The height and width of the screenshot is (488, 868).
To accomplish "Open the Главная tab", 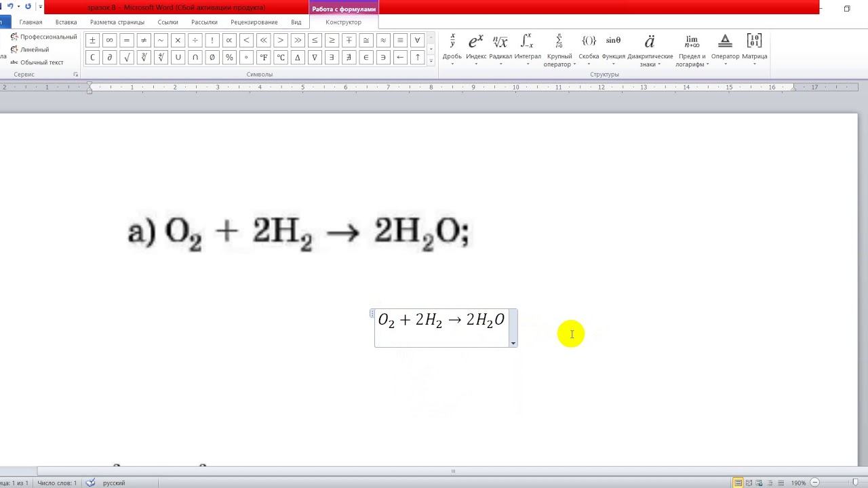I will pyautogui.click(x=31, y=22).
